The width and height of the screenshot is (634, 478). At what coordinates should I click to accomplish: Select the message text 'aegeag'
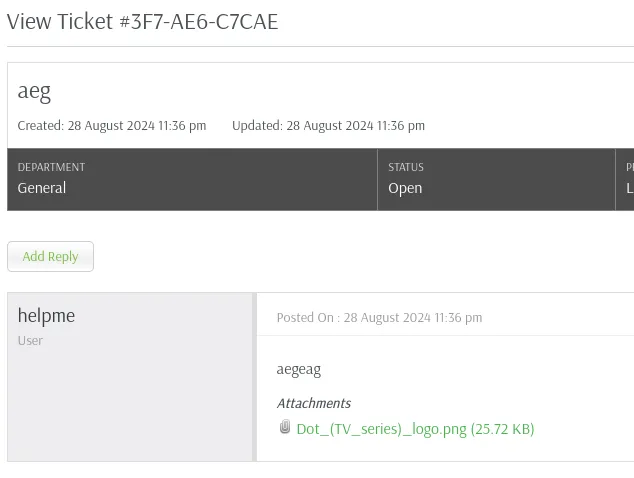[x=299, y=369]
